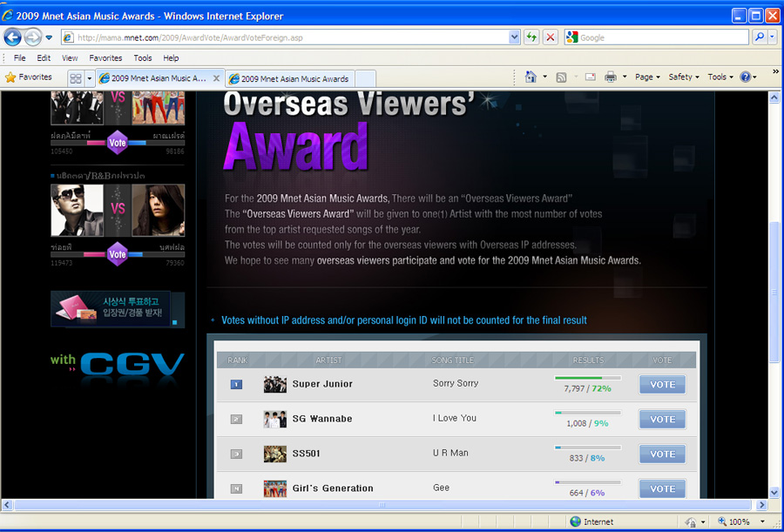Screen dimensions: 784x532
Task: Switch to second 2009 Mnet Asian Music Awards tab
Action: pyautogui.click(x=289, y=78)
